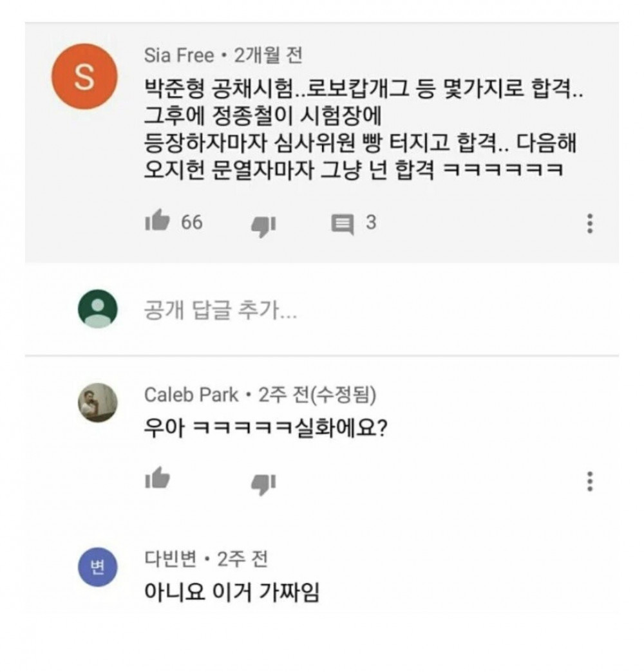Screen dimensions: 644x672
Task: Open 다빈변's purple avatar icon
Action: coord(97,567)
